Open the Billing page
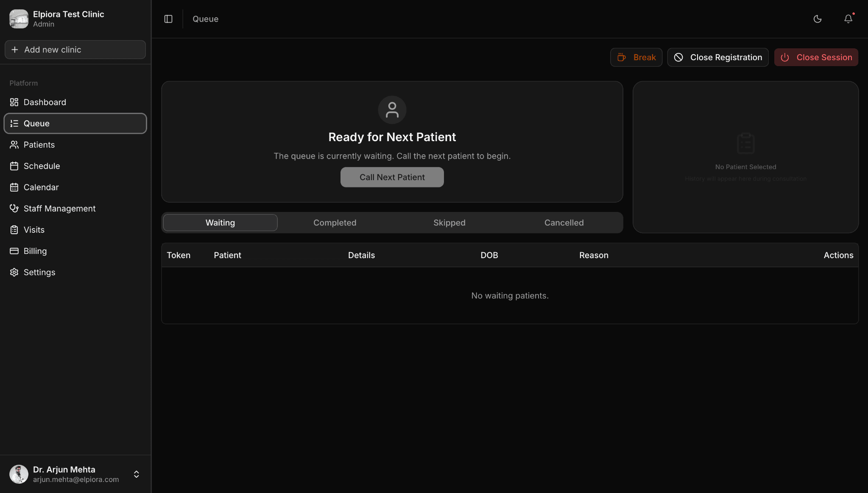The width and height of the screenshot is (868, 493). [75, 251]
